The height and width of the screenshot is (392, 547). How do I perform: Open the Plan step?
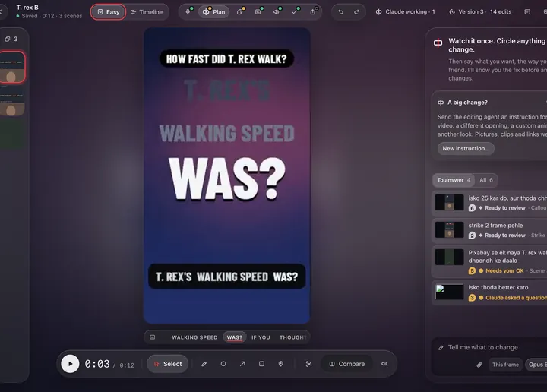pyautogui.click(x=213, y=12)
